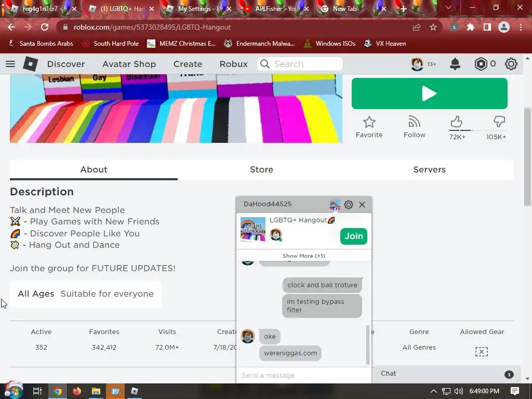Open Task View on taskbar
This screenshot has height=399, width=532.
(x=37, y=391)
